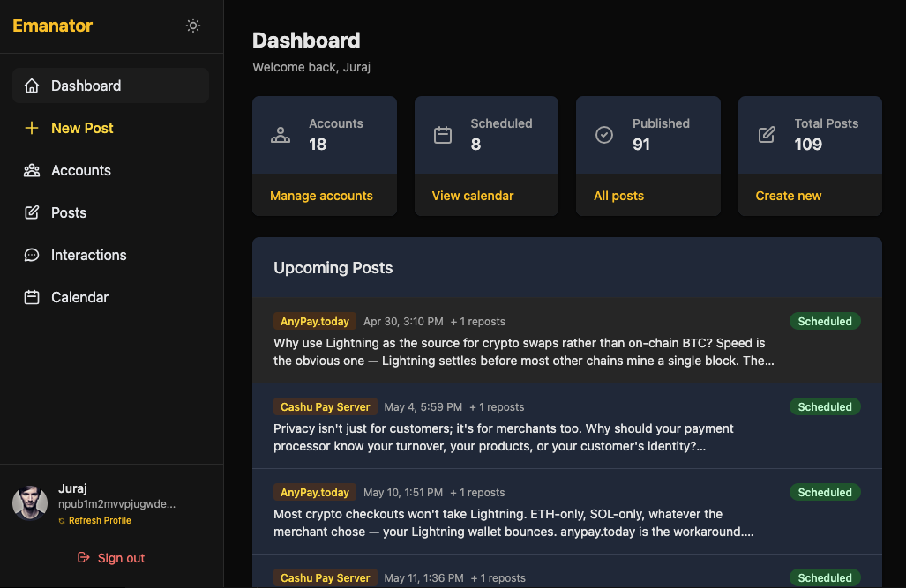The image size is (906, 588).
Task: Open the Interactions menu item
Action: click(88, 255)
